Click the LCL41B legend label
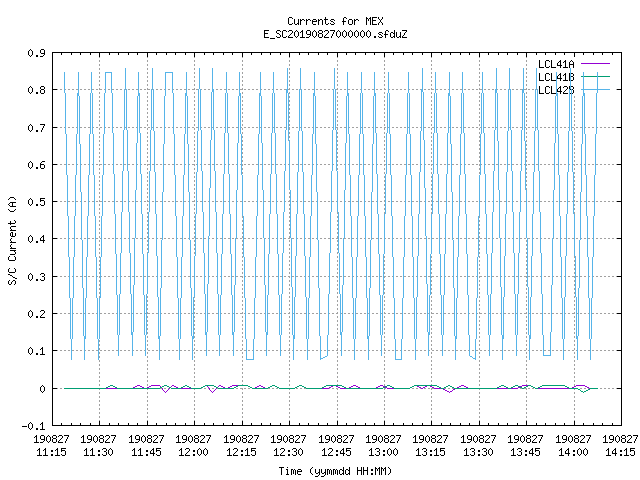The image size is (640, 480). 556,77
